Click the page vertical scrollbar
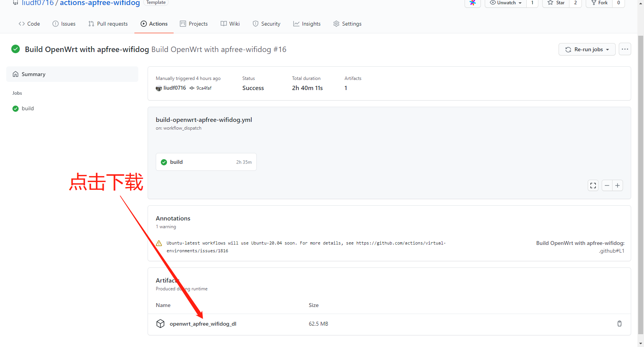The height and width of the screenshot is (347, 644). coord(641,184)
